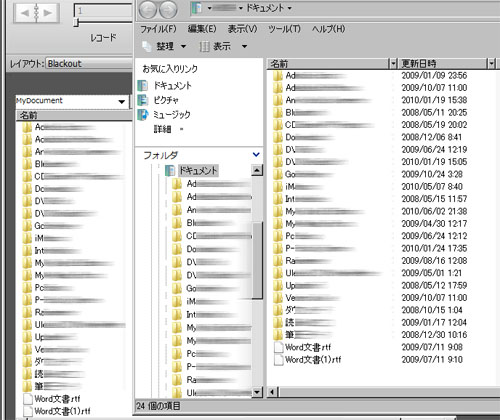This screenshot has height=420, width=500.
Task: Open the 更新日時 column filter dropdown arrow
Action: pyautogui.click(x=491, y=63)
